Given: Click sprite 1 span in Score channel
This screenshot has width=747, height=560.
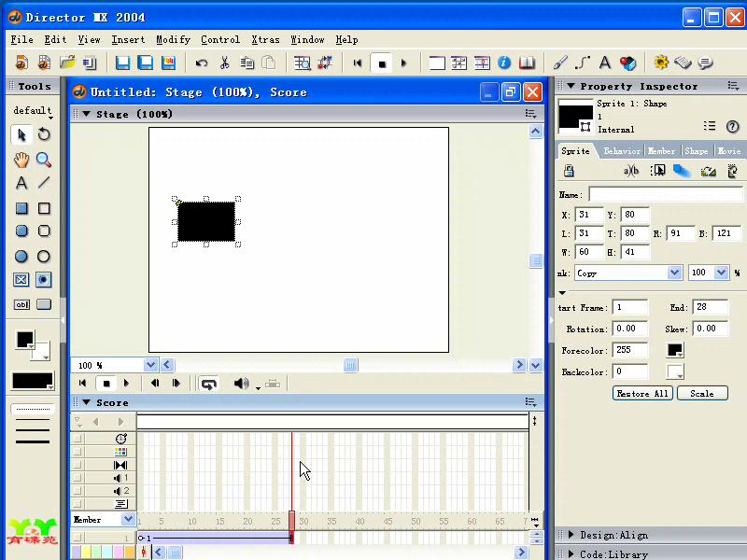Looking at the screenshot, I should [x=216, y=539].
